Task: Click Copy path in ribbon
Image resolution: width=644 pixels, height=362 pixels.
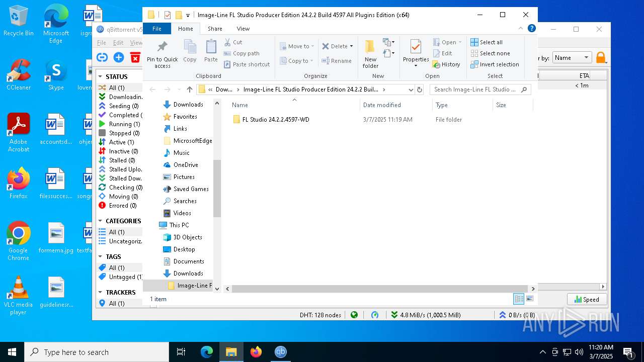Action: tap(242, 53)
